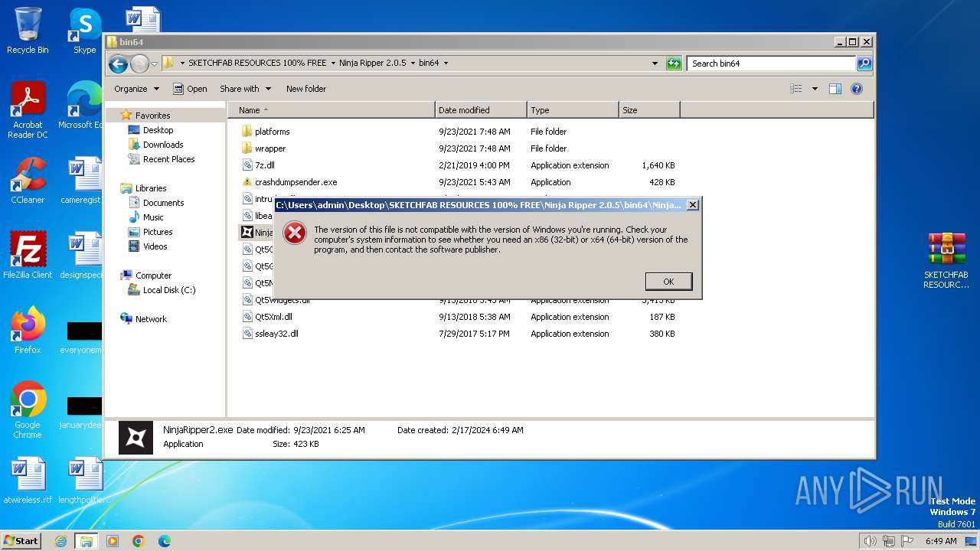Click the network tray icon
Screen dimensions: 980x551
(889, 541)
